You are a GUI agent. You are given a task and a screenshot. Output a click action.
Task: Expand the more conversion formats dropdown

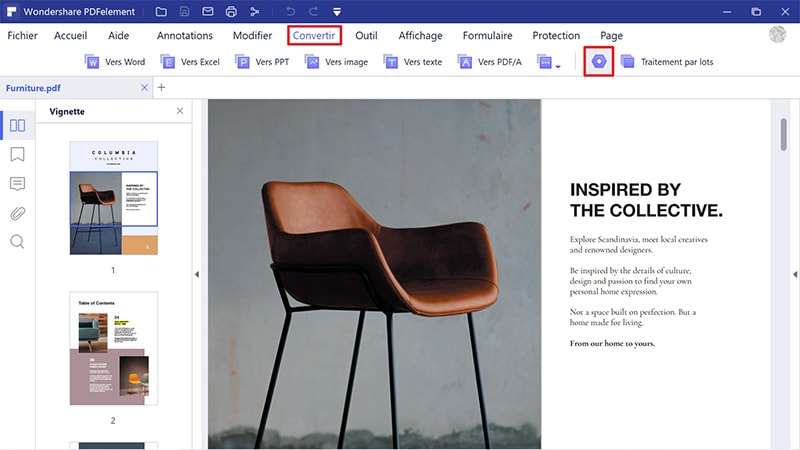(548, 62)
